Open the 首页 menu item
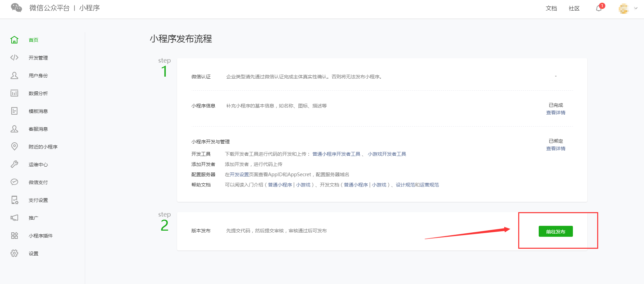The width and height of the screenshot is (644, 284). click(x=33, y=40)
